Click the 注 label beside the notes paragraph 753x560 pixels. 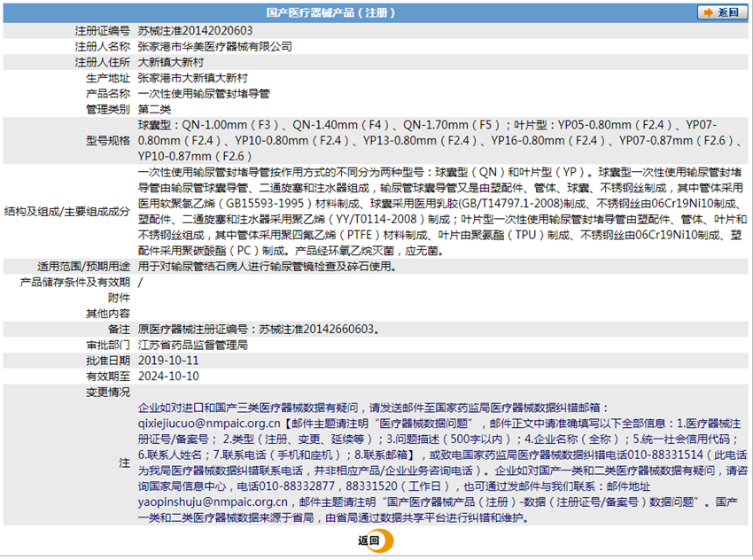tap(124, 463)
